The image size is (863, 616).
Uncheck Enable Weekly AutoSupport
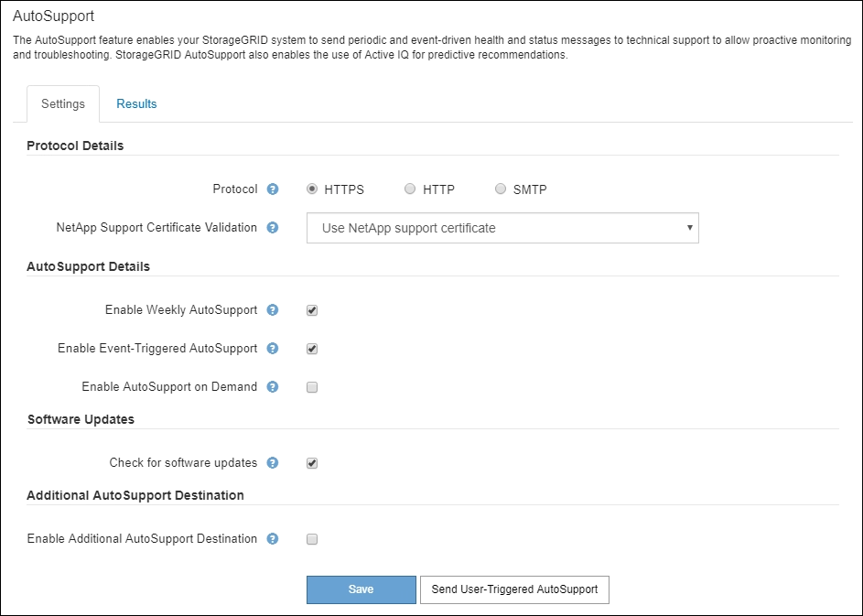click(x=312, y=310)
